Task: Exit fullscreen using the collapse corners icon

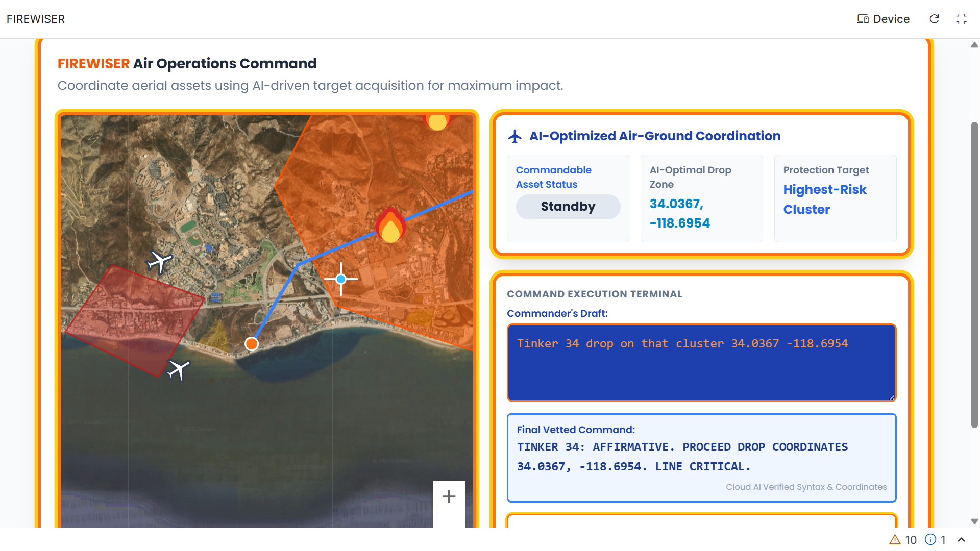Action: tap(961, 19)
